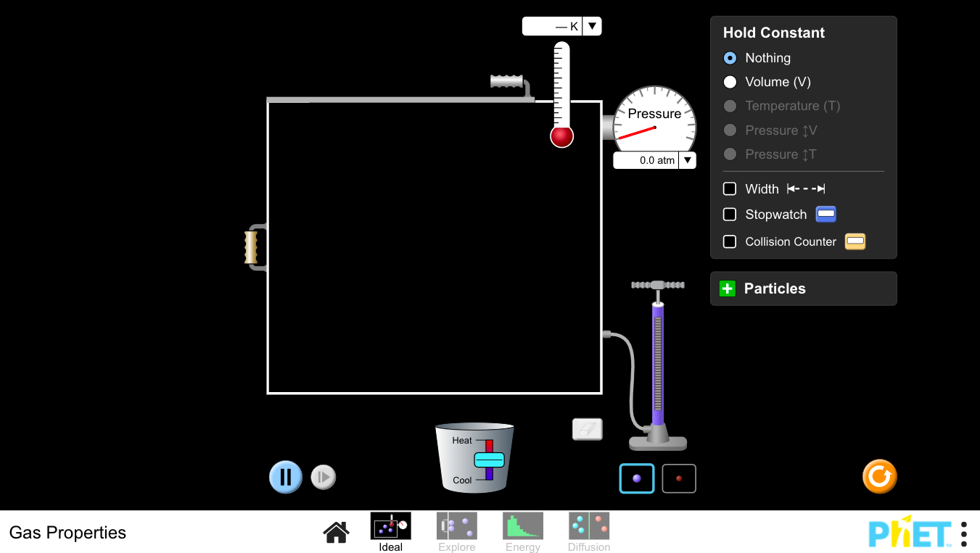The image size is (980, 553).
Task: Click the Ideal screen icon
Action: pyautogui.click(x=390, y=525)
